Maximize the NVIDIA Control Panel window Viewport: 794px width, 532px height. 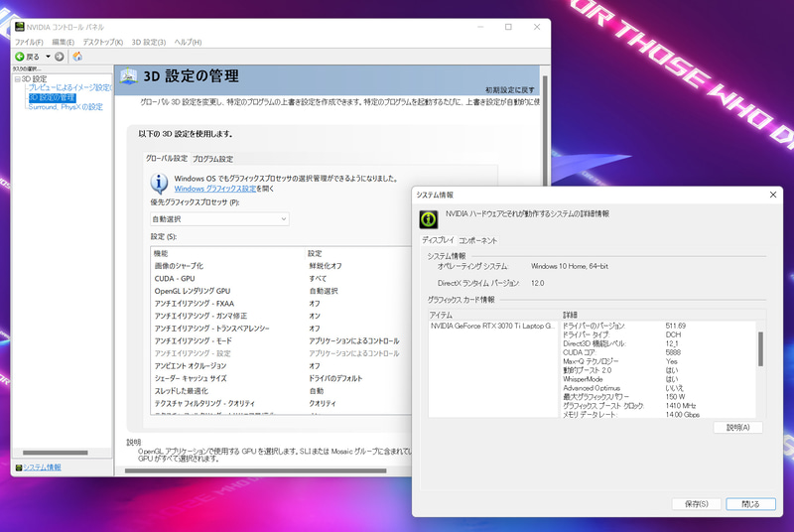pyautogui.click(x=508, y=27)
